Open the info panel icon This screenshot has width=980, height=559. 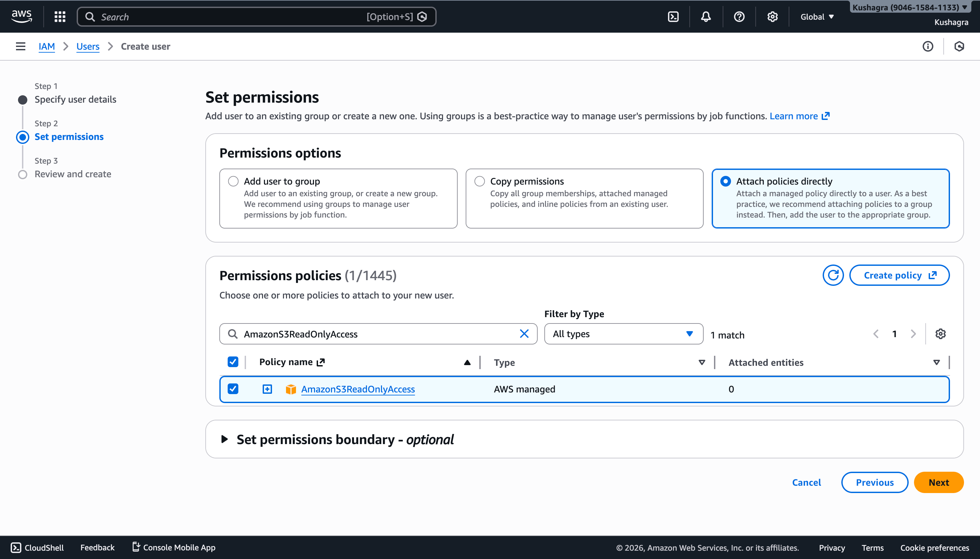(x=928, y=46)
